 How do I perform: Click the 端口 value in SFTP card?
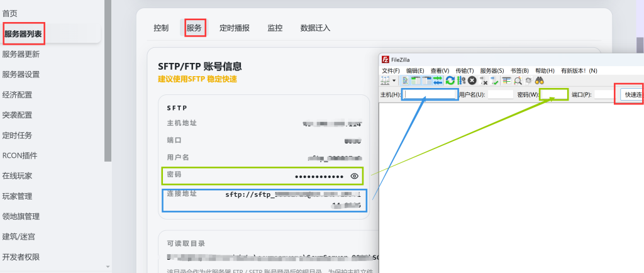click(x=353, y=140)
